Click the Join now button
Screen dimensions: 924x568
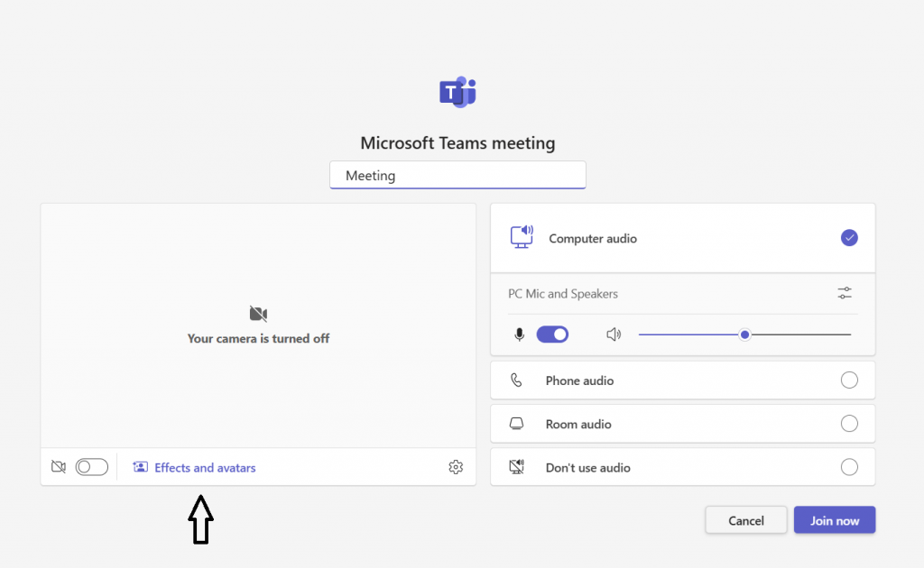tap(834, 520)
